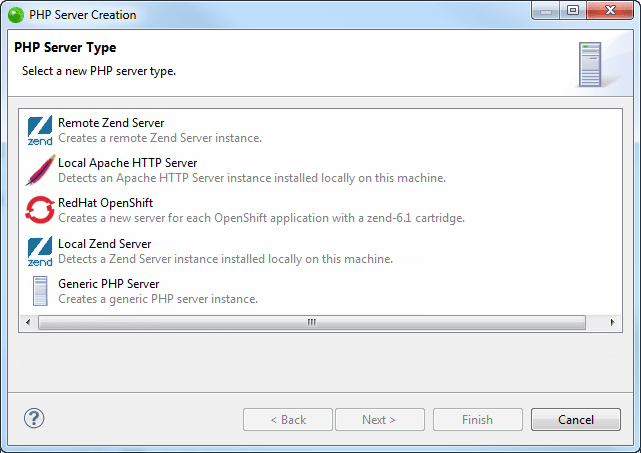This screenshot has width=641, height=453.
Task: Click description about Apache HTTP Server installed locally
Action: tap(252, 178)
